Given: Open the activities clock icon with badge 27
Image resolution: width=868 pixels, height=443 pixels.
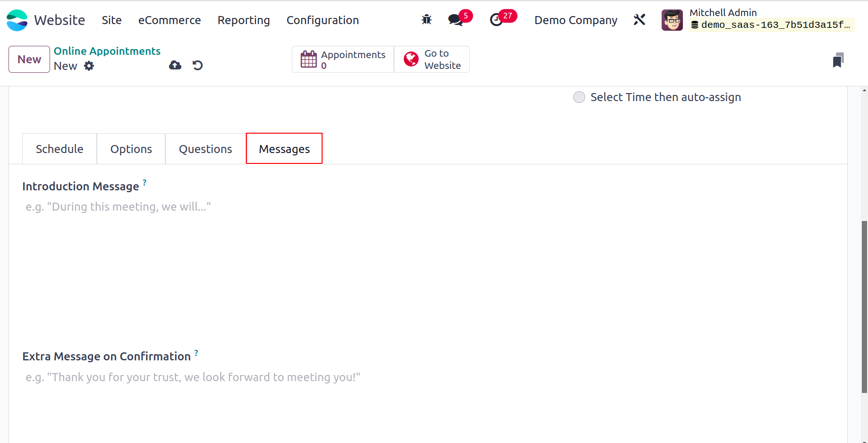Looking at the screenshot, I should 496,20.
